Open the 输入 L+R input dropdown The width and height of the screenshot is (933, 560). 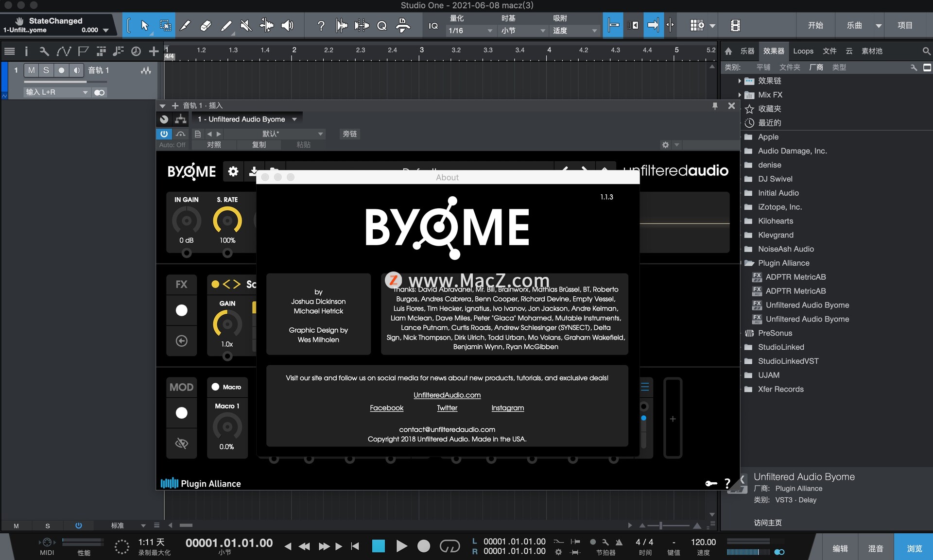(57, 92)
